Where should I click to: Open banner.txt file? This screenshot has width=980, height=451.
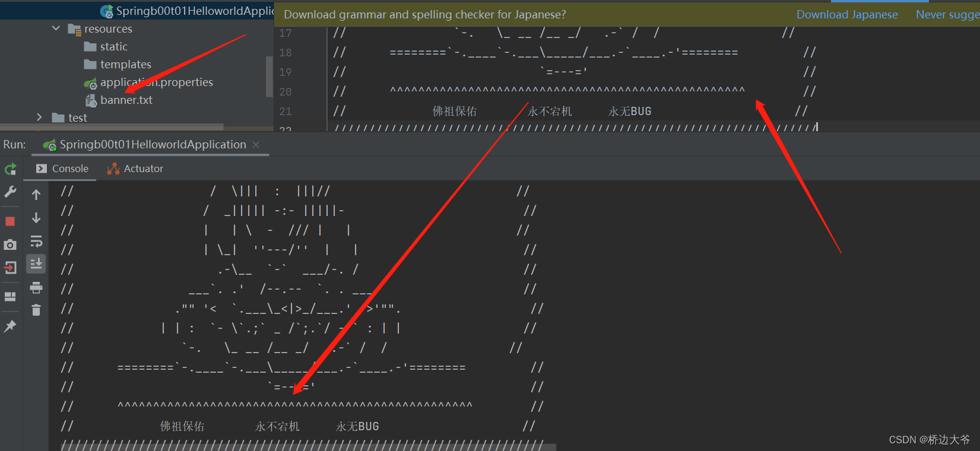click(126, 100)
